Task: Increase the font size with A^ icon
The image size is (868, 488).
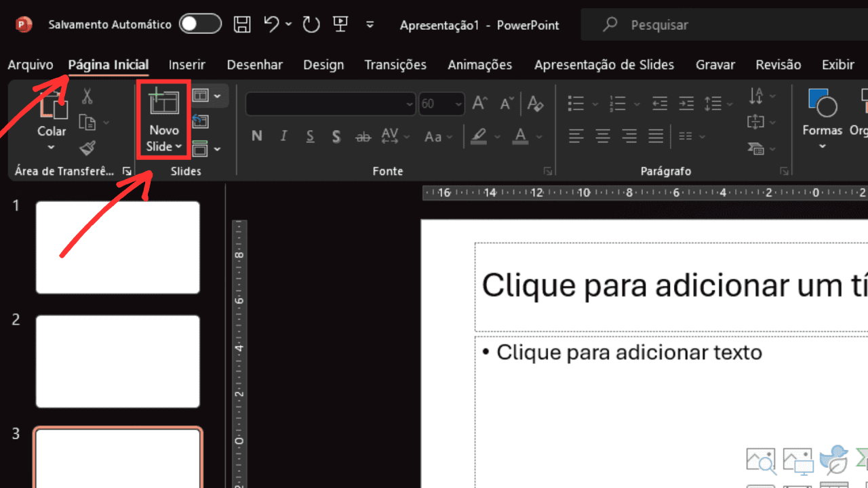Action: (479, 103)
